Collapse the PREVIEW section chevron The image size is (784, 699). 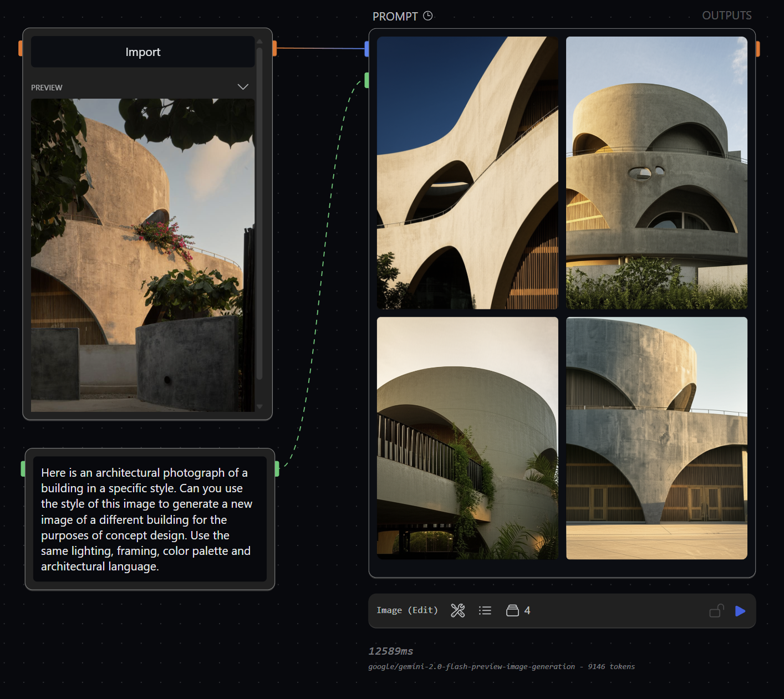click(x=243, y=87)
